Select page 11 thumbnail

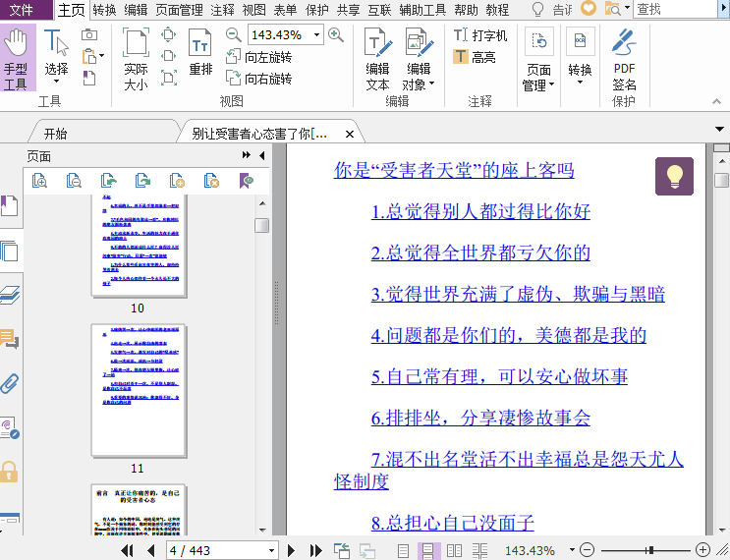139,391
